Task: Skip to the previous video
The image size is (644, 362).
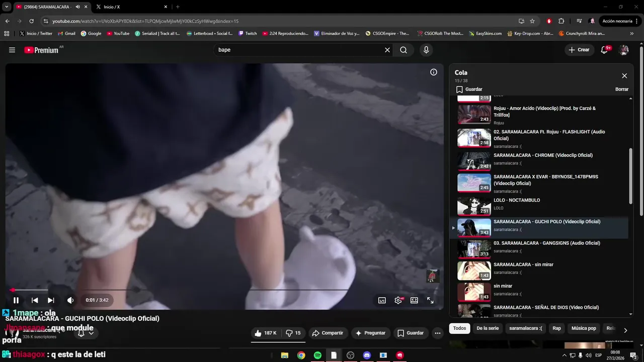Action: coord(35,300)
